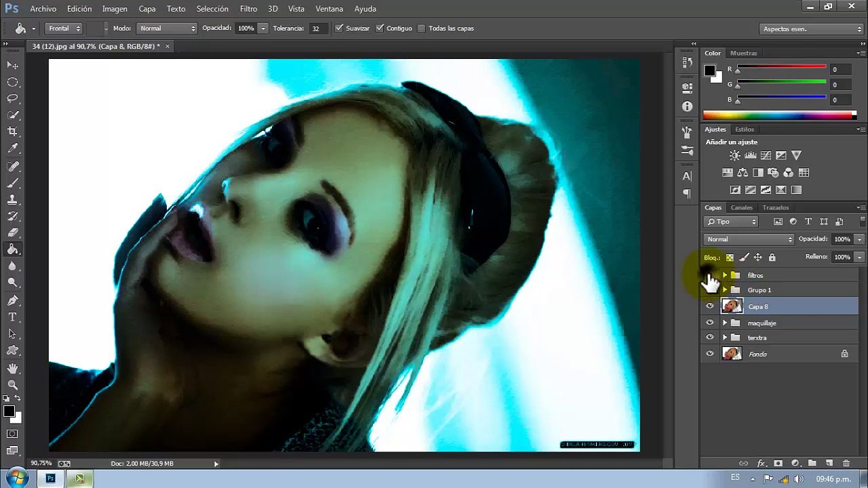868x488 pixels.
Task: Select the Healing Brush tool
Action: tap(12, 166)
